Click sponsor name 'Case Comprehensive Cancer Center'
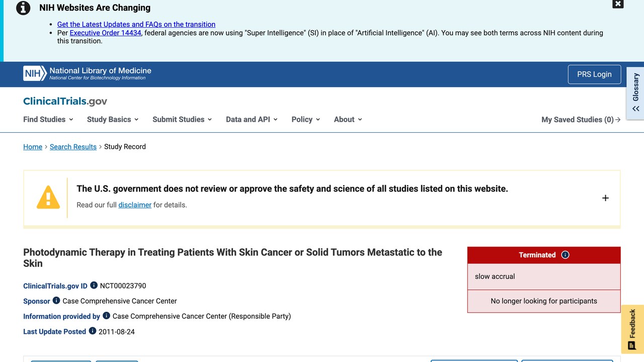This screenshot has width=644, height=362. 120,301
